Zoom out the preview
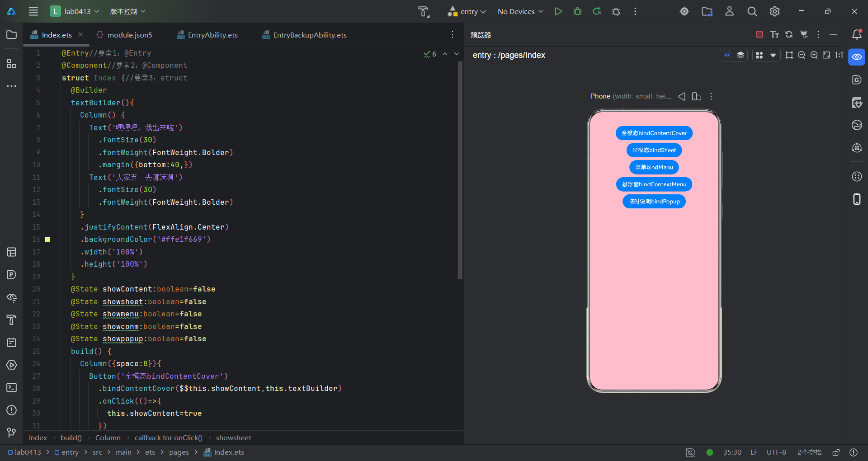Screen dimensions: 868x461 (x=802, y=55)
